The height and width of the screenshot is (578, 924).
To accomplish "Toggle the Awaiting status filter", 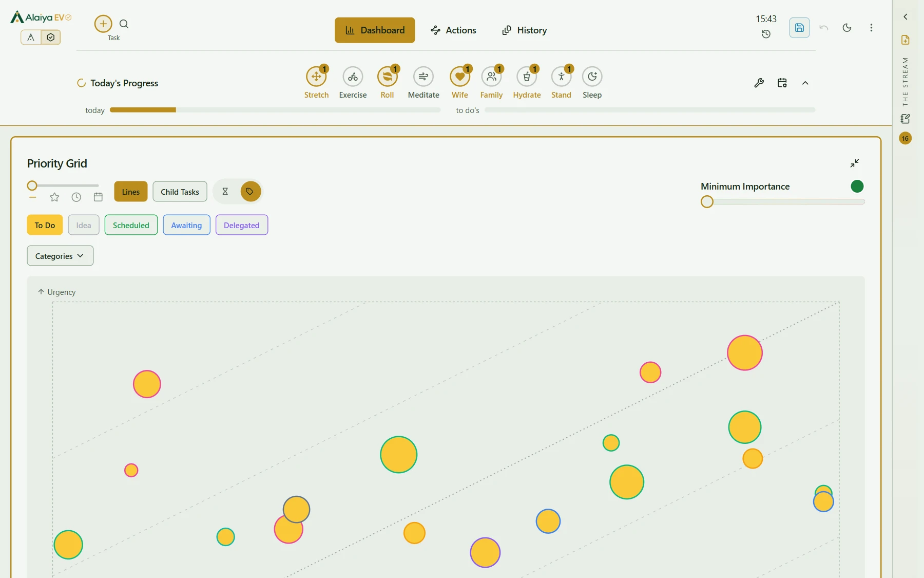I will (x=186, y=225).
